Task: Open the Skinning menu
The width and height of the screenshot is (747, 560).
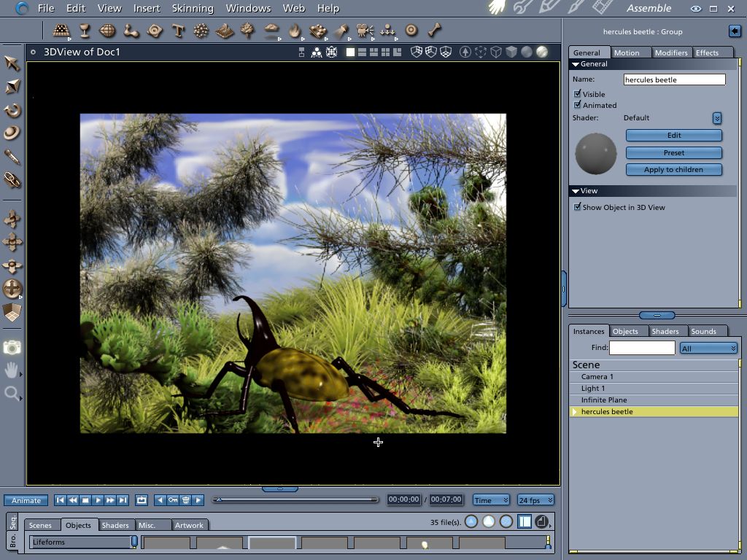Action: pyautogui.click(x=193, y=8)
